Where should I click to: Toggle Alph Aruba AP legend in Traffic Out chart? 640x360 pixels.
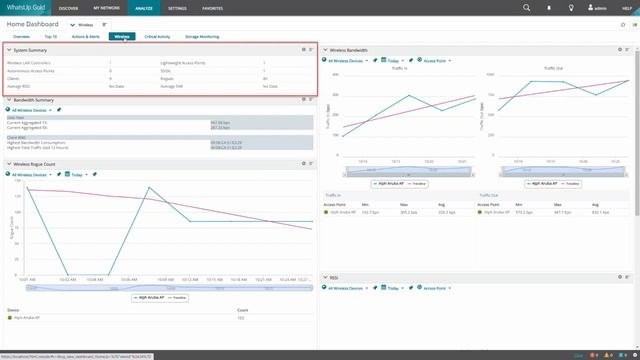[542, 184]
